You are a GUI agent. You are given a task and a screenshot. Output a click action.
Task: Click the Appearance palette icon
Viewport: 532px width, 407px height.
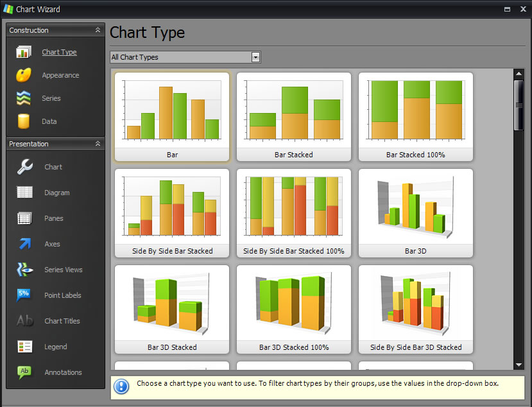click(23, 75)
